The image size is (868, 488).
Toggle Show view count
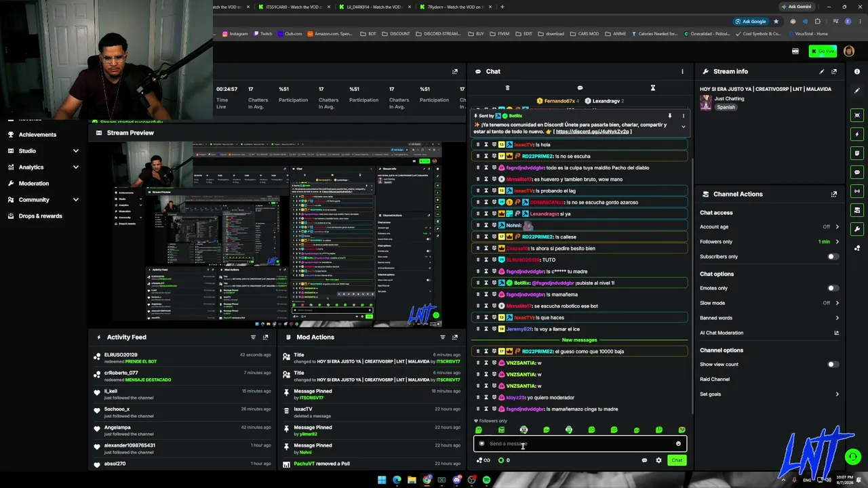pos(833,365)
